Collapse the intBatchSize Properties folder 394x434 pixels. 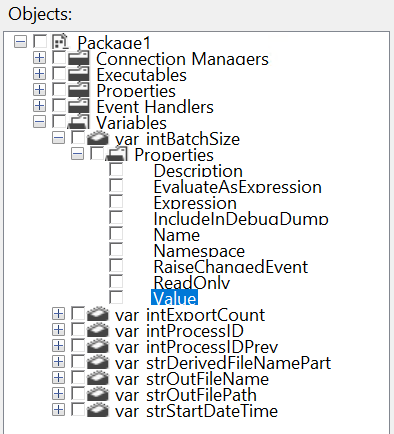click(x=77, y=154)
